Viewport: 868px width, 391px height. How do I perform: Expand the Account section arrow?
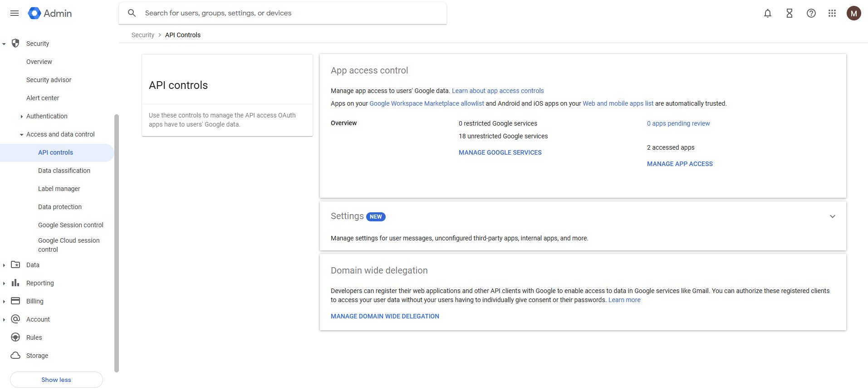tap(4, 320)
